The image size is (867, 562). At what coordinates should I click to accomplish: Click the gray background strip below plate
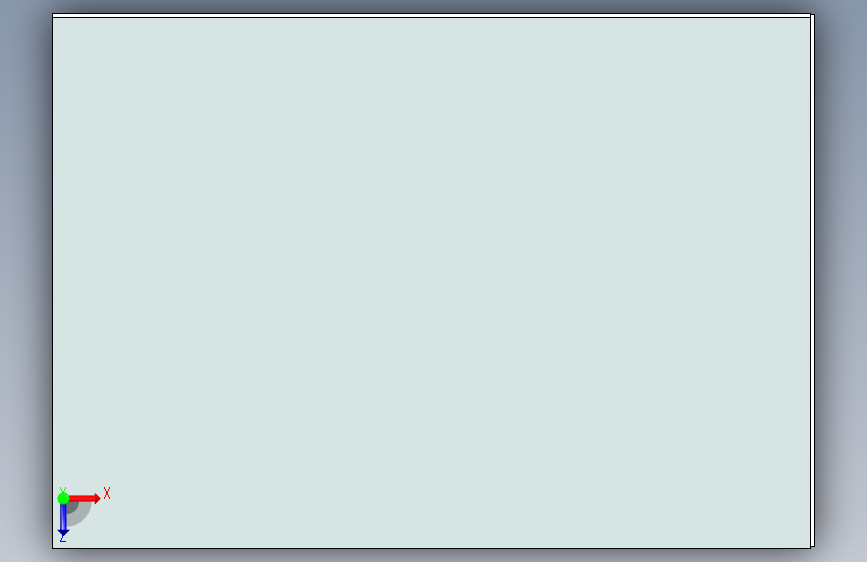tap(431, 556)
